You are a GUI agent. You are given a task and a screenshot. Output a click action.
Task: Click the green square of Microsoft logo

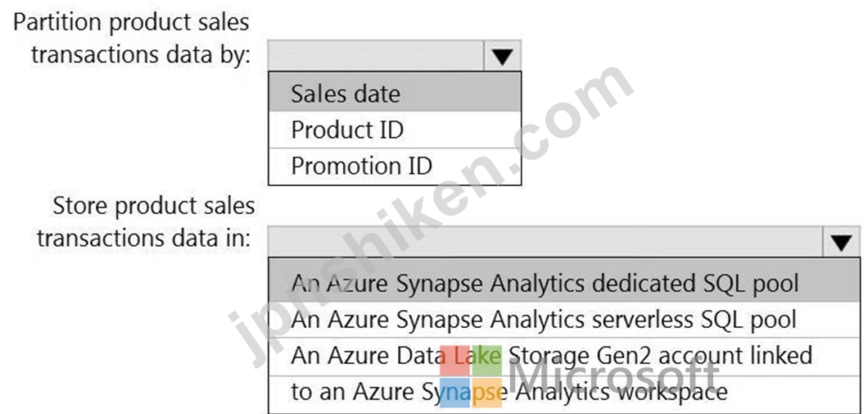(486, 360)
